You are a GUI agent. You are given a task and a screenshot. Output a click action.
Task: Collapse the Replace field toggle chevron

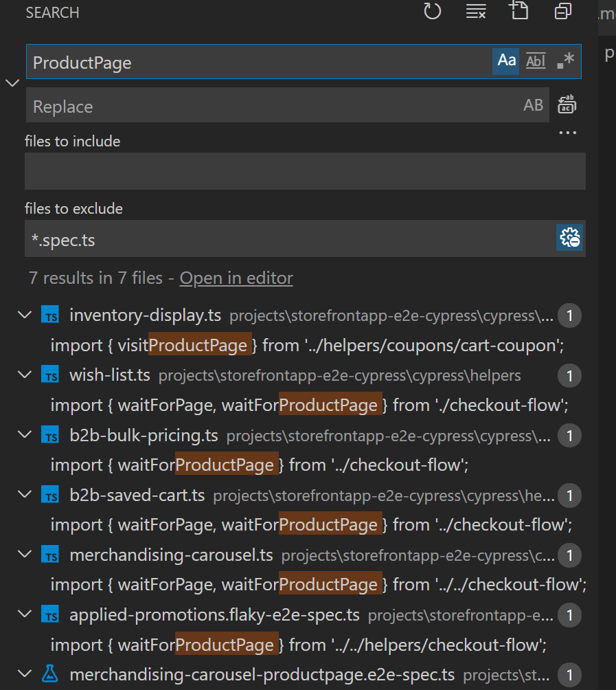12,83
